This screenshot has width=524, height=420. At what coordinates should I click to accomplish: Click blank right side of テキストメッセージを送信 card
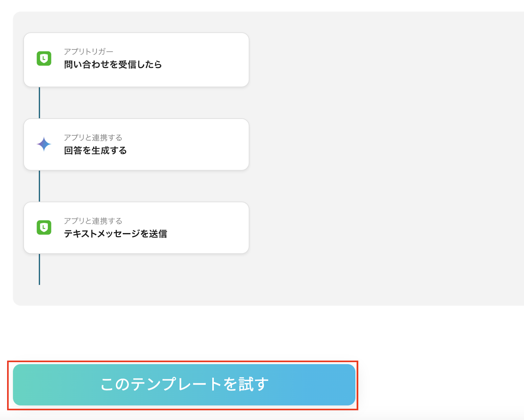(x=210, y=227)
